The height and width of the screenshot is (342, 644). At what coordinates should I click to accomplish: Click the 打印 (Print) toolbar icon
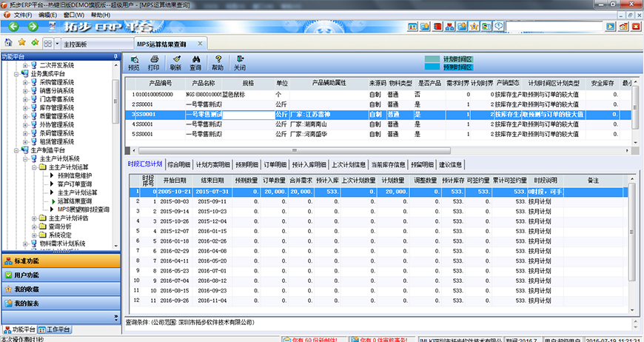point(153,62)
